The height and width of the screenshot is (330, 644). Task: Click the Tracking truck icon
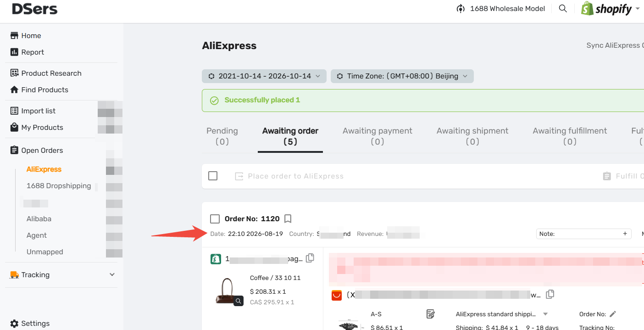tap(14, 274)
